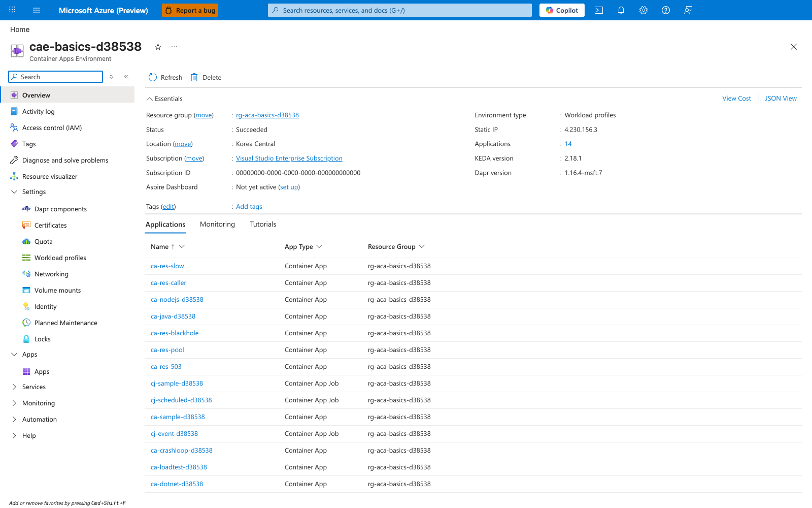Click the Delete button
The height and width of the screenshot is (508, 812).
point(206,77)
